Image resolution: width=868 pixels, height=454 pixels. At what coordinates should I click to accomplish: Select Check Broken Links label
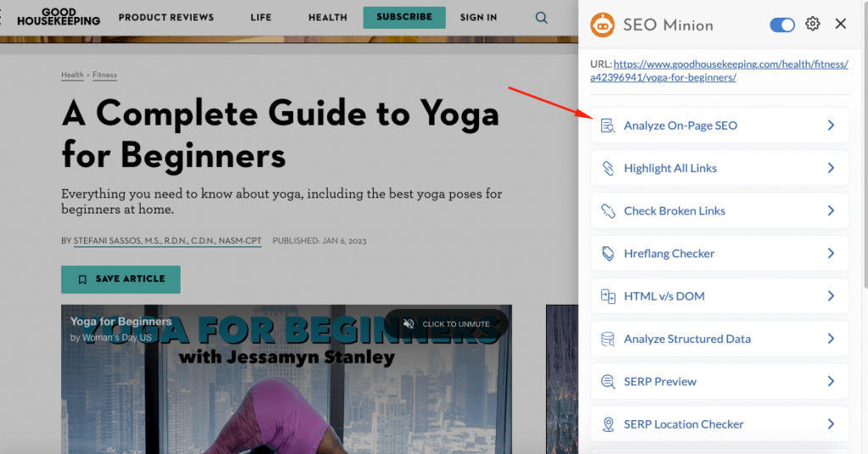click(674, 211)
